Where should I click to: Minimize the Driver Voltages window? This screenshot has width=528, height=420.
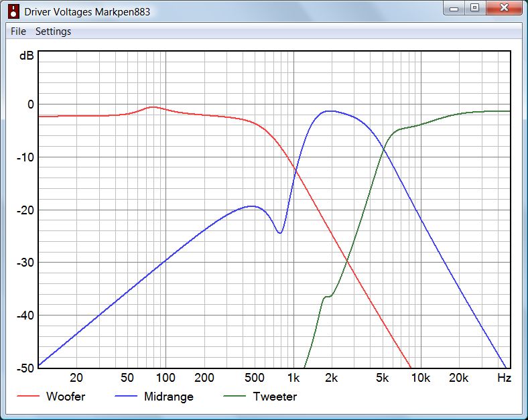point(454,8)
